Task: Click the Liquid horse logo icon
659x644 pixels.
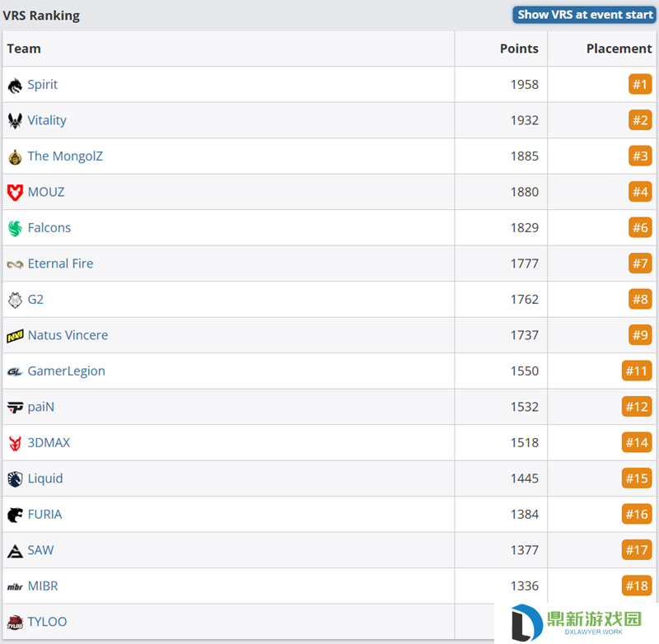Action: pyautogui.click(x=15, y=479)
